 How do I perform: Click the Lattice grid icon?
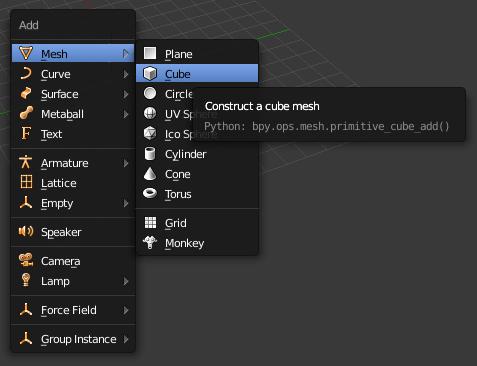26,182
